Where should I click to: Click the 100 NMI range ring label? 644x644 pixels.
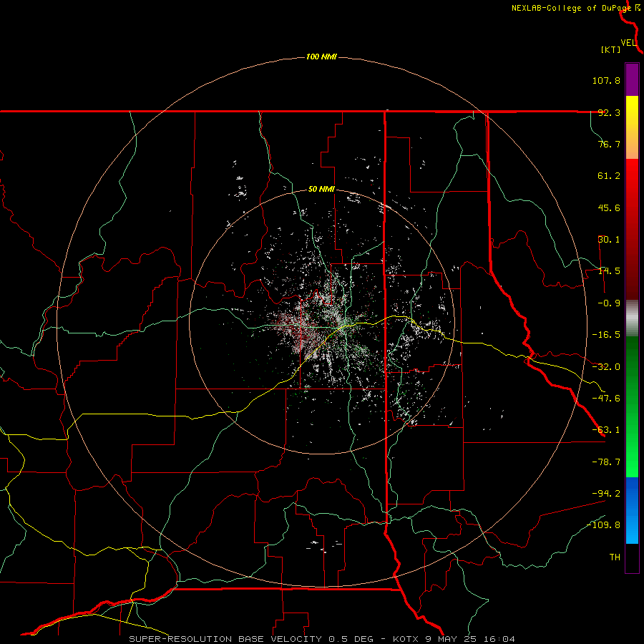(x=321, y=57)
